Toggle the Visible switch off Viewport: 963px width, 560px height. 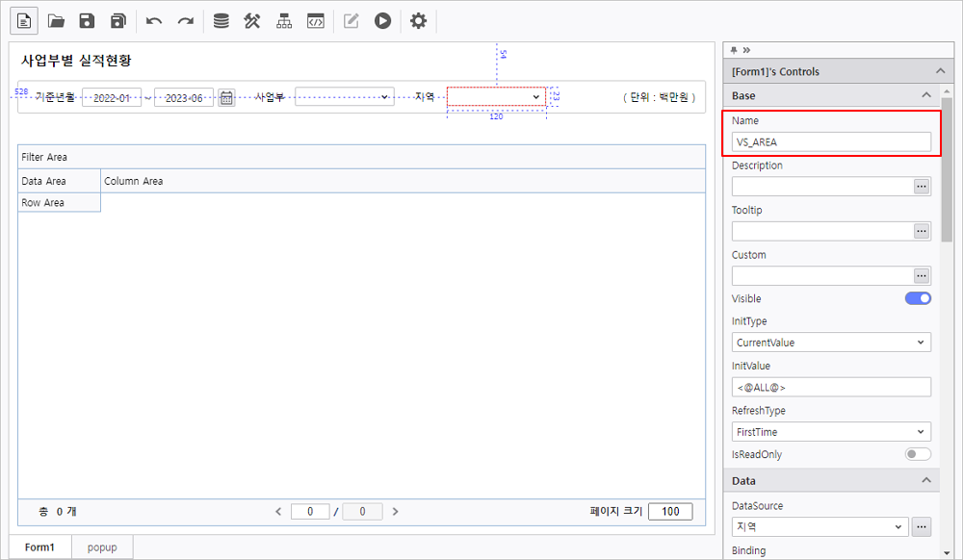(918, 298)
